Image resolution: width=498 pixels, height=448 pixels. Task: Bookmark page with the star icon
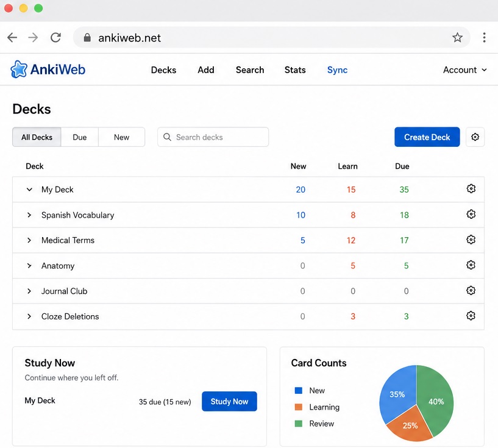click(x=457, y=37)
